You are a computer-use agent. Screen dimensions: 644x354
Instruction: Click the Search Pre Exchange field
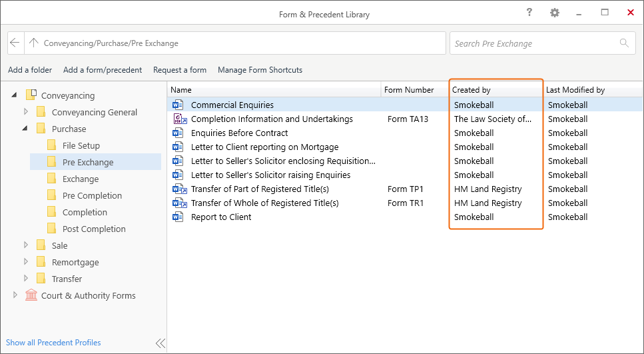543,43
